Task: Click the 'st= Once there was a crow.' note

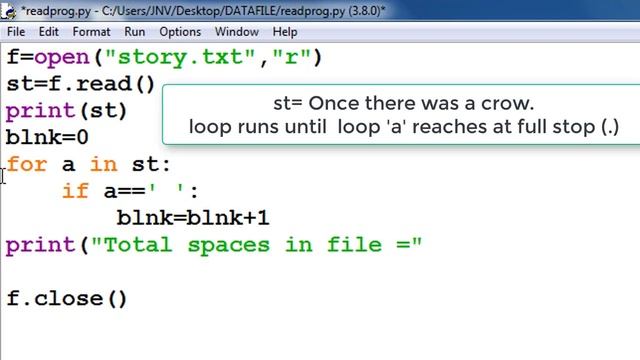Action: point(404,103)
